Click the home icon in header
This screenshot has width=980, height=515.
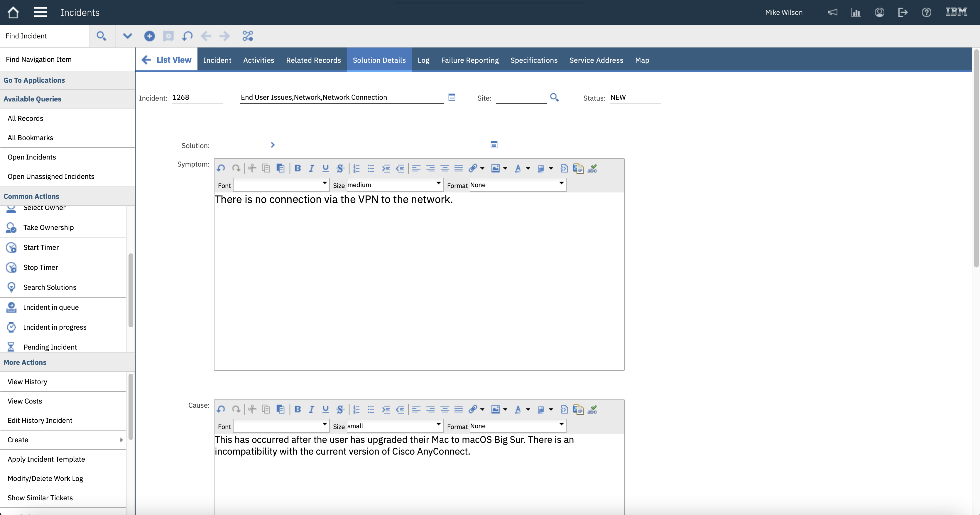(x=13, y=12)
